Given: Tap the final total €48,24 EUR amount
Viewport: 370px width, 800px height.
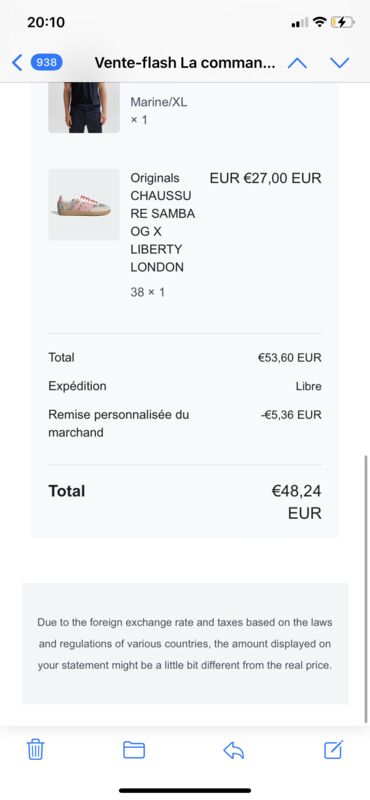Looking at the screenshot, I should click(296, 502).
